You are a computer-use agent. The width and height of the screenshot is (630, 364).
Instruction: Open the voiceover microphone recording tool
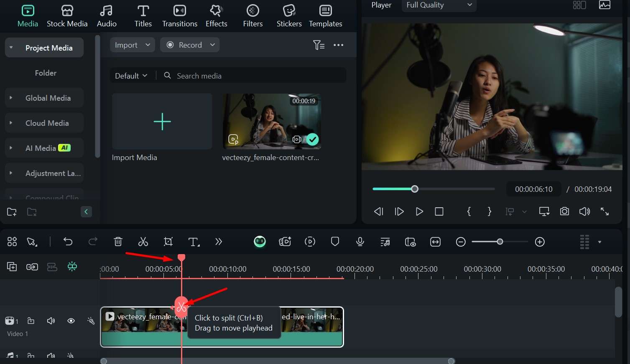pos(360,242)
